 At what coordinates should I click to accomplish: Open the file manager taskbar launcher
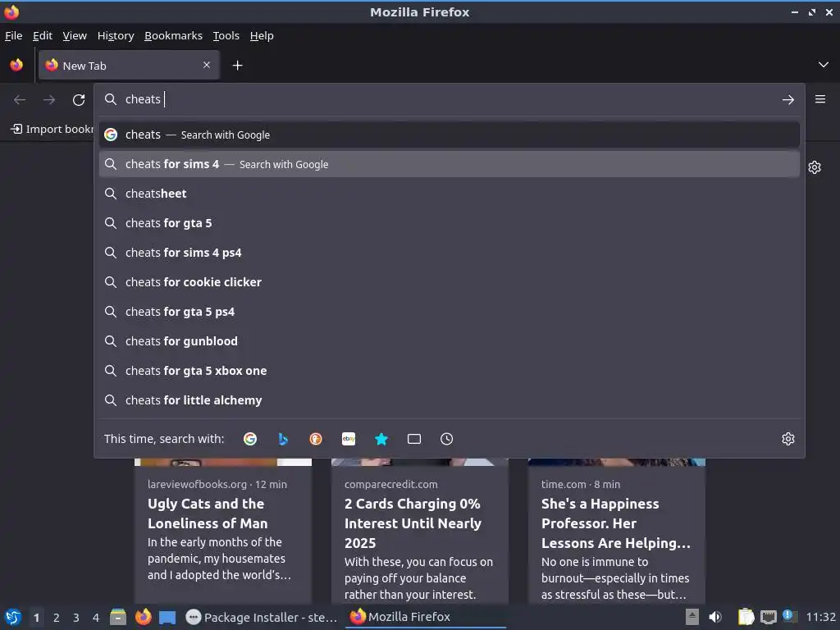(118, 618)
